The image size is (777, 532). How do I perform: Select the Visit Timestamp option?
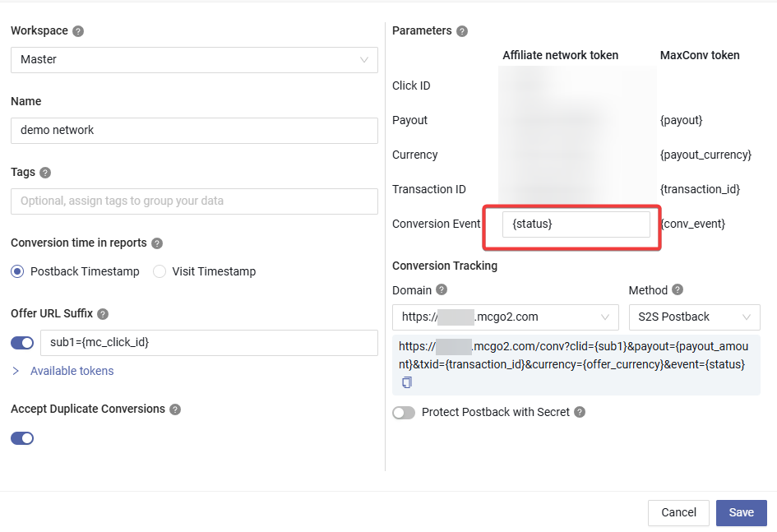(x=159, y=271)
